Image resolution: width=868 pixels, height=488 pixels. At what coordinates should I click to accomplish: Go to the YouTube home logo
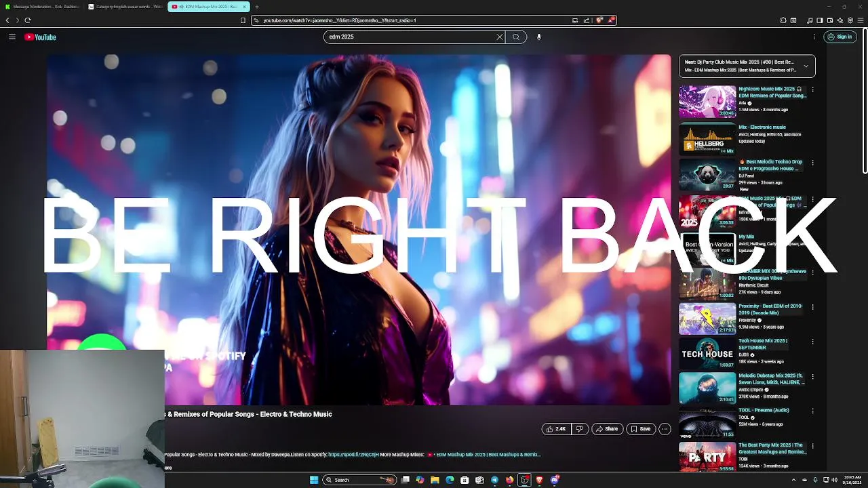pos(41,37)
